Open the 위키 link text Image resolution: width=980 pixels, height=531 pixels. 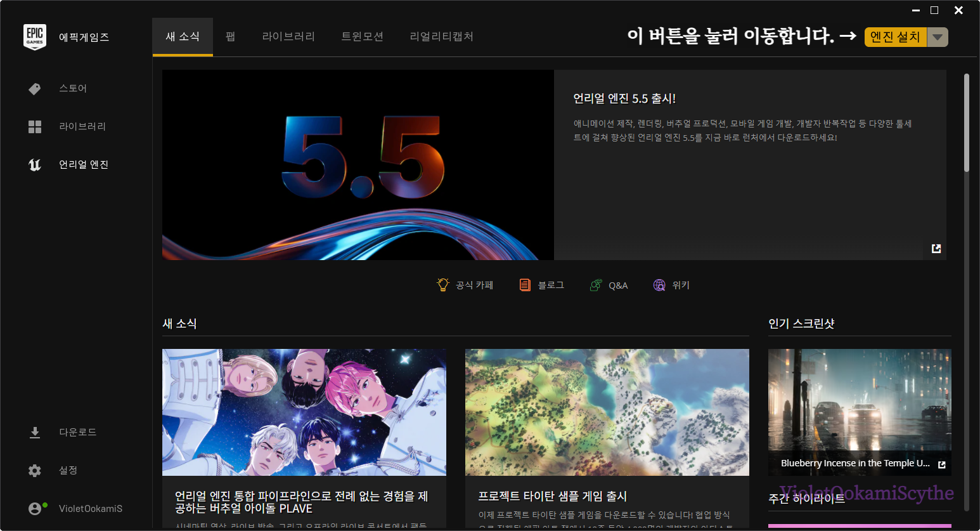point(681,285)
